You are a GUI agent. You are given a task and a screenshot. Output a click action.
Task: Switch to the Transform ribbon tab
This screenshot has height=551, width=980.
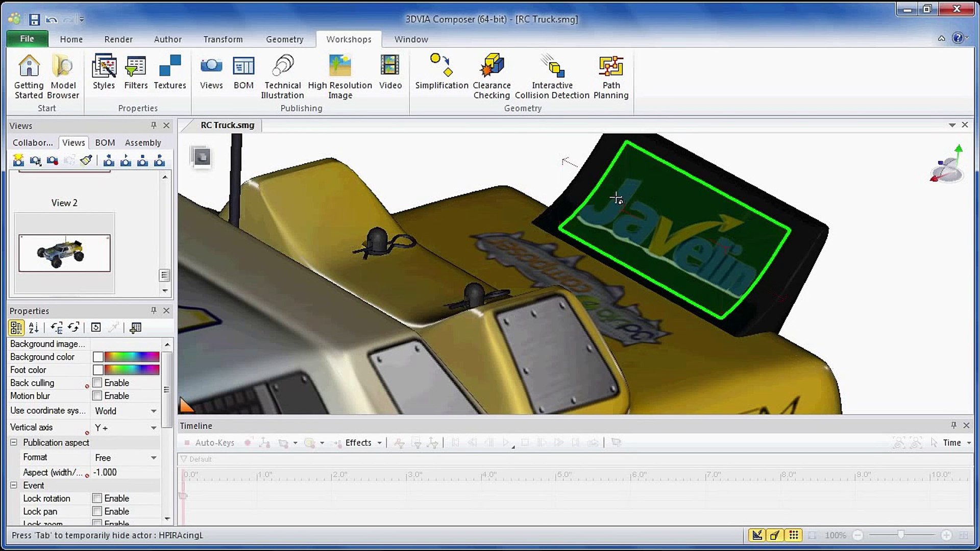tap(223, 39)
